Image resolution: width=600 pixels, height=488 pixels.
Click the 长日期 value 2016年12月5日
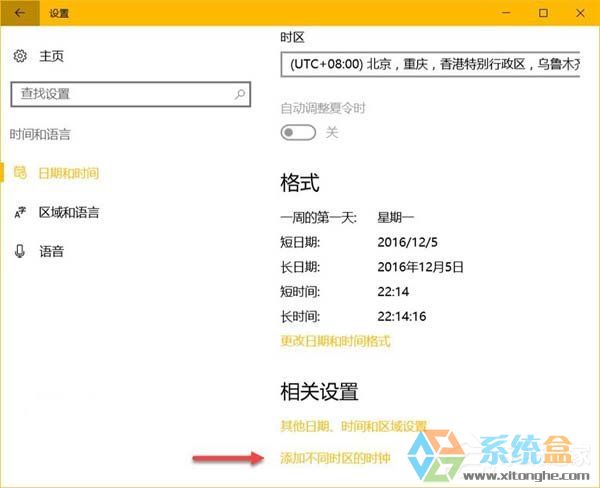(421, 267)
